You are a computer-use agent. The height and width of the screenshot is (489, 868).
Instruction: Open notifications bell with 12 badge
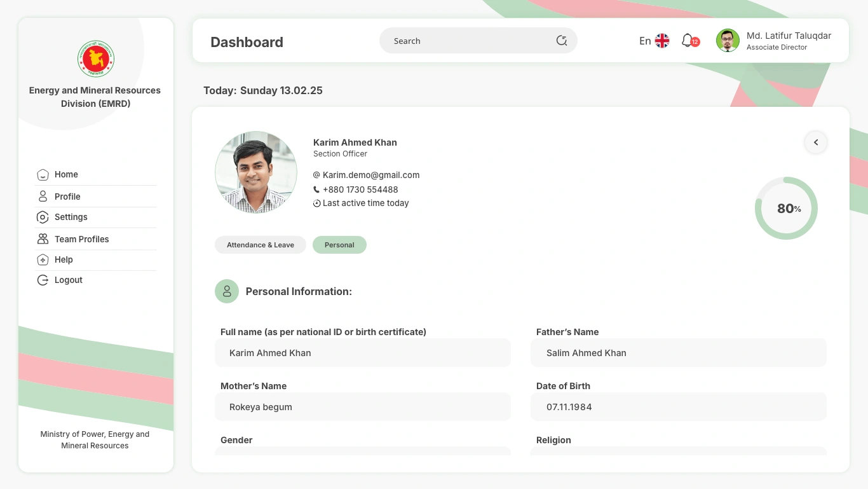click(x=690, y=41)
